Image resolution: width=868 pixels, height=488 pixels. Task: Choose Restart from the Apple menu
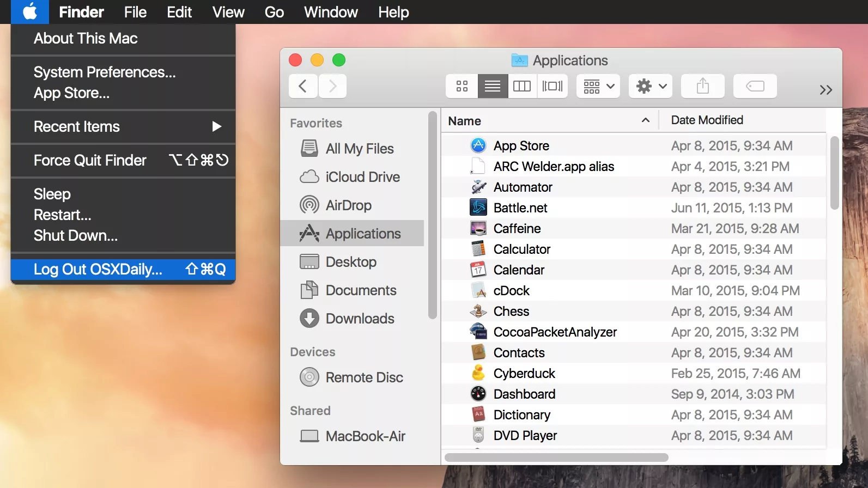(x=123, y=215)
